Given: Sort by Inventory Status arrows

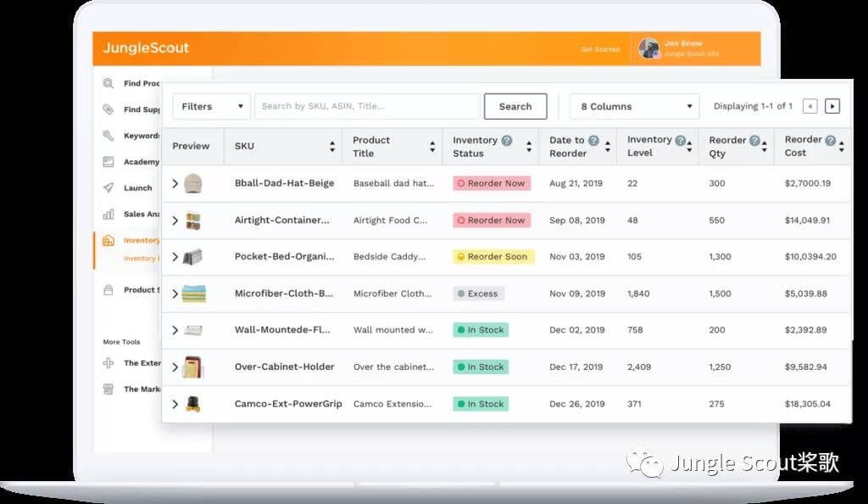Looking at the screenshot, I should pos(529,147).
